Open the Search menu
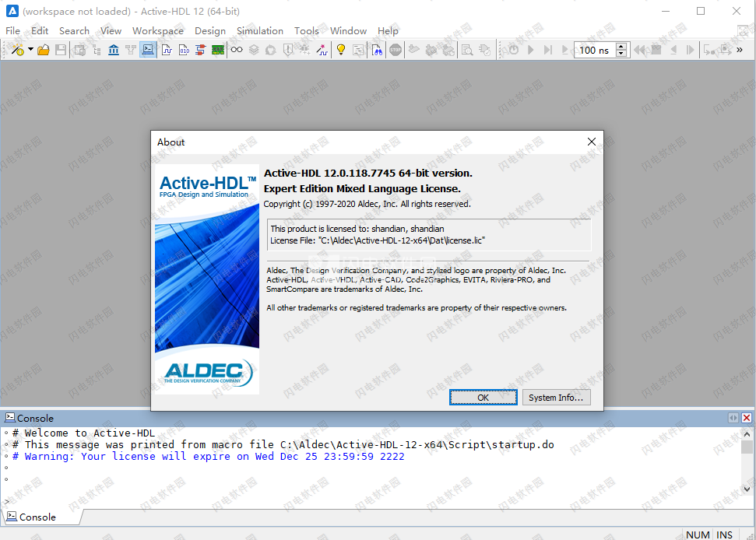The height and width of the screenshot is (540, 756). (74, 31)
